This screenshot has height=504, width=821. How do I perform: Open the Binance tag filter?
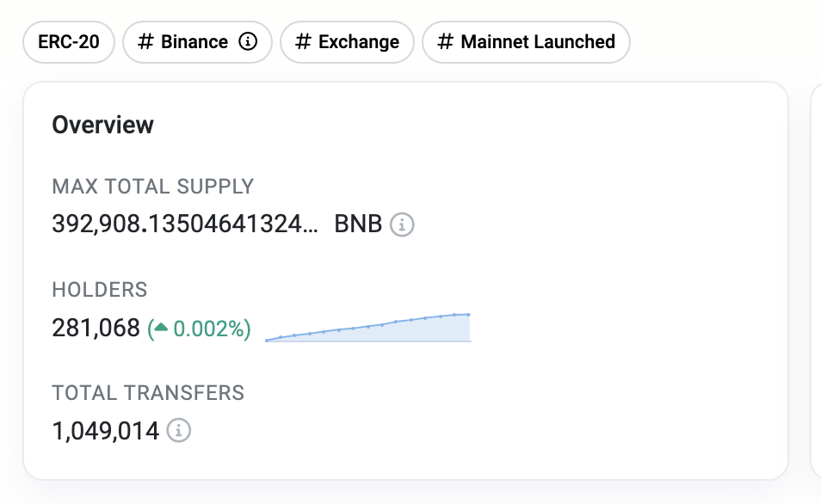189,40
